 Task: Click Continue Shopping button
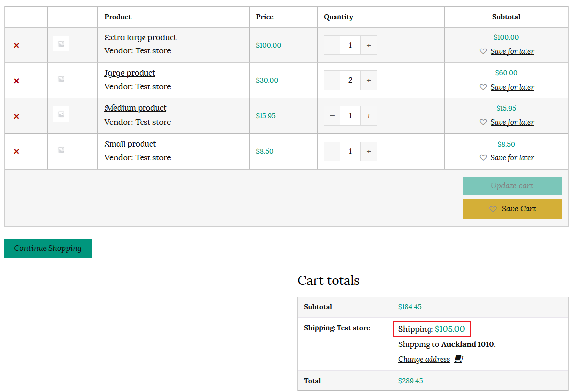pos(48,248)
